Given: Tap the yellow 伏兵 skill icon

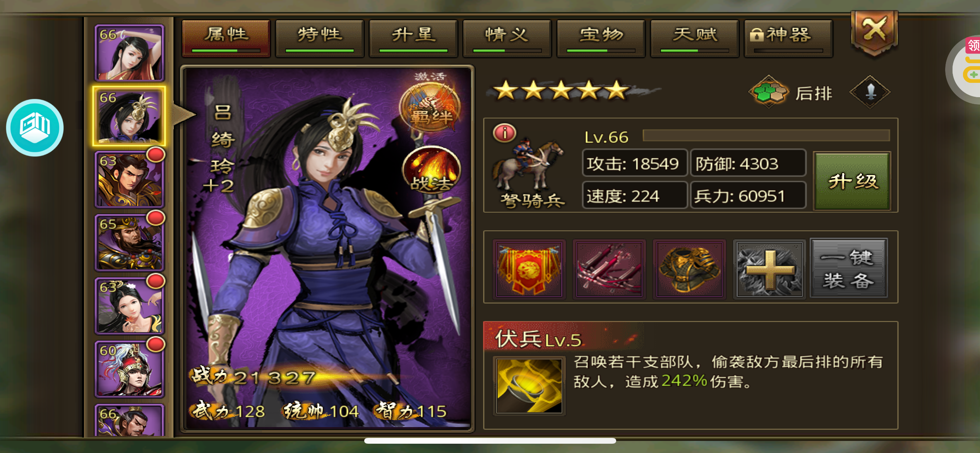Looking at the screenshot, I should [529, 386].
